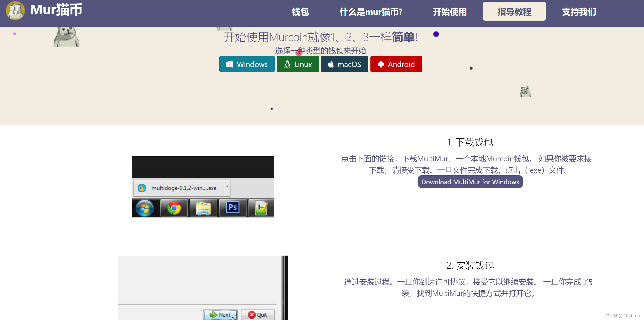
Task: Click the Windows Start orb in screenshot
Action: (145, 208)
